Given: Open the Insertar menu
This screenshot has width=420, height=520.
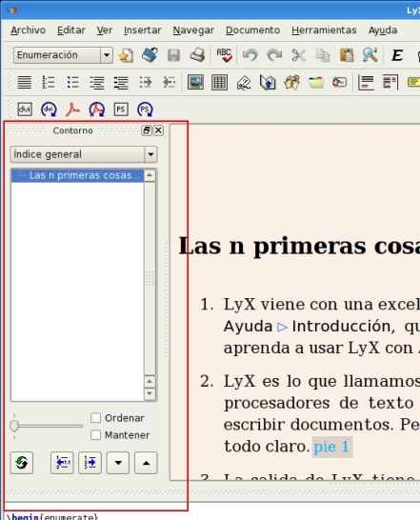Looking at the screenshot, I should (142, 30).
